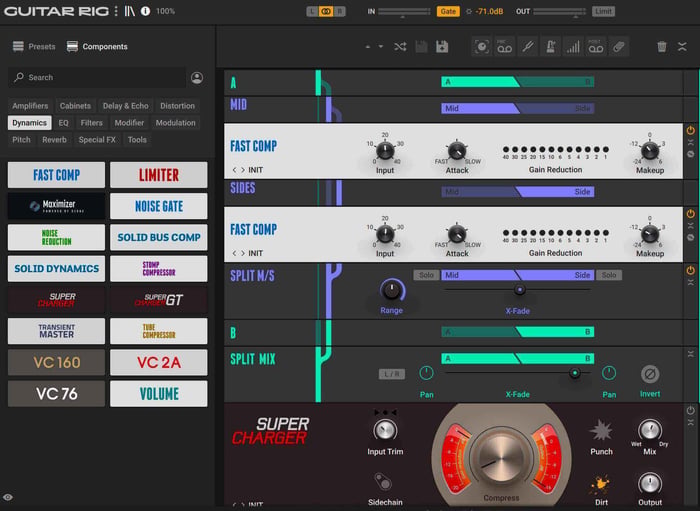Image resolution: width=700 pixels, height=511 pixels.
Task: Select the Transient Master component
Action: (56, 331)
